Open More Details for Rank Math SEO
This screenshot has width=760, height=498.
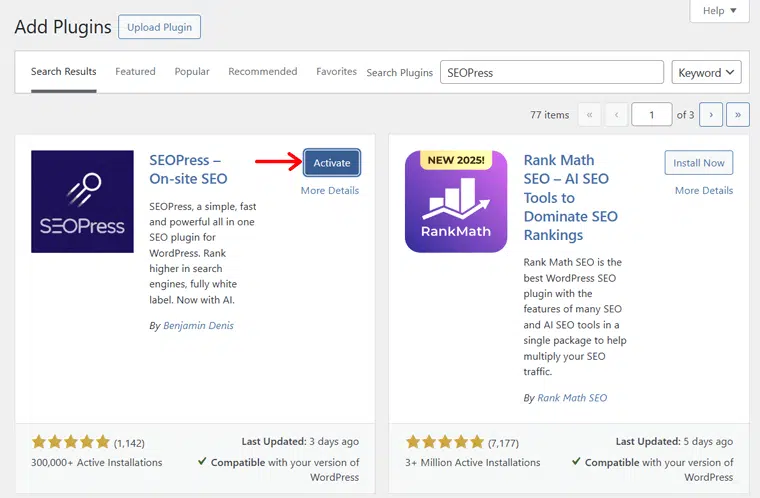coord(704,191)
